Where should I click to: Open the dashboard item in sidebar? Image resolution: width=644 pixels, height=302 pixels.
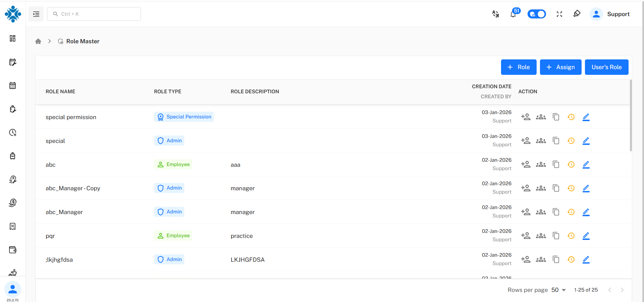pos(13,39)
